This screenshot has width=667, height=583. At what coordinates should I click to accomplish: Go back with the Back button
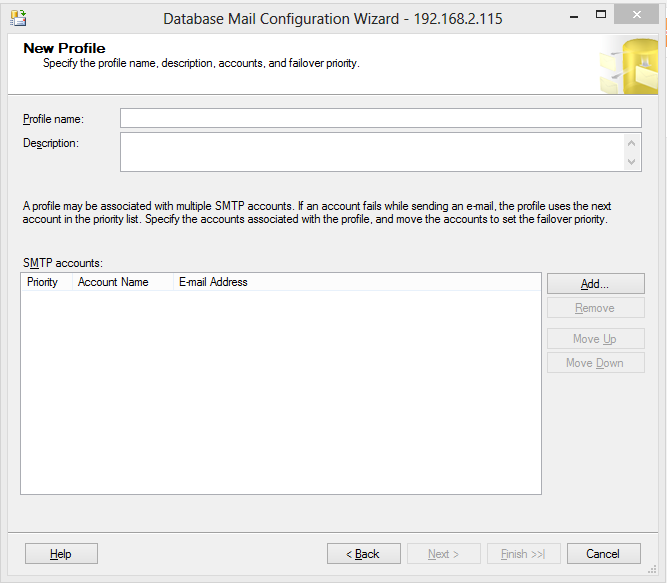[x=364, y=554]
